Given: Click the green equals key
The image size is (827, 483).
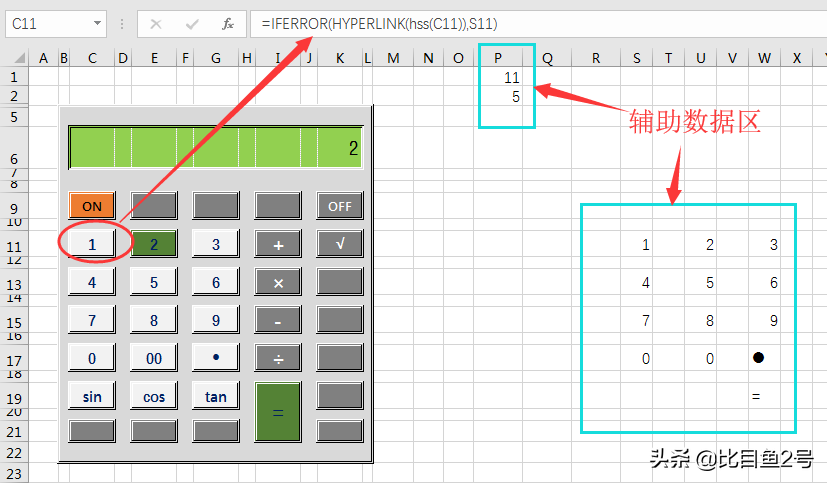Looking at the screenshot, I should point(278,412).
